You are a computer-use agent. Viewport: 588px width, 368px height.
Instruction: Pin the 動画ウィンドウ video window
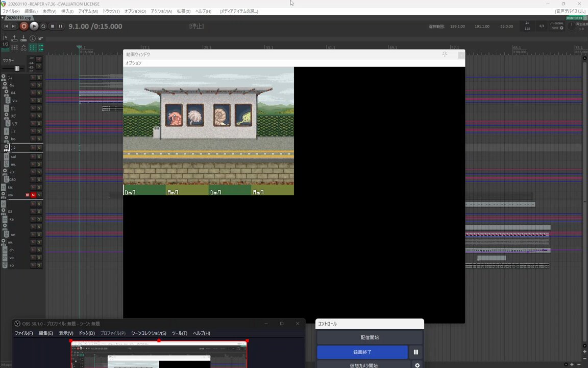pos(445,54)
